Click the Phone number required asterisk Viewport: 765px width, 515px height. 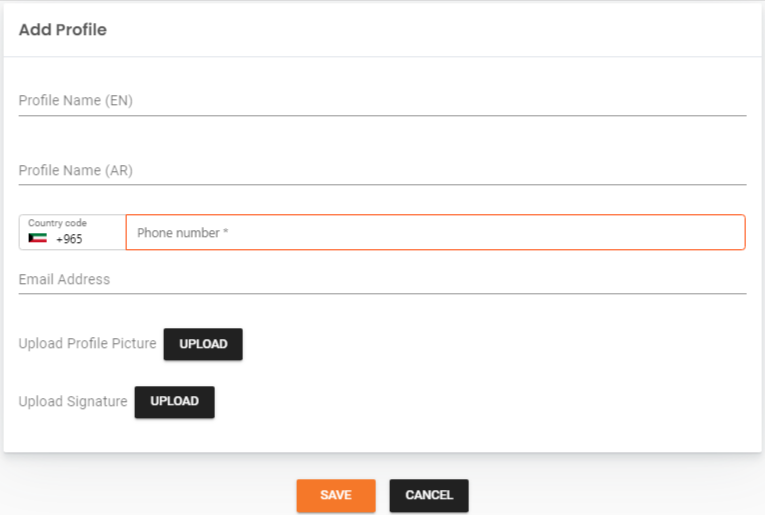point(226,233)
